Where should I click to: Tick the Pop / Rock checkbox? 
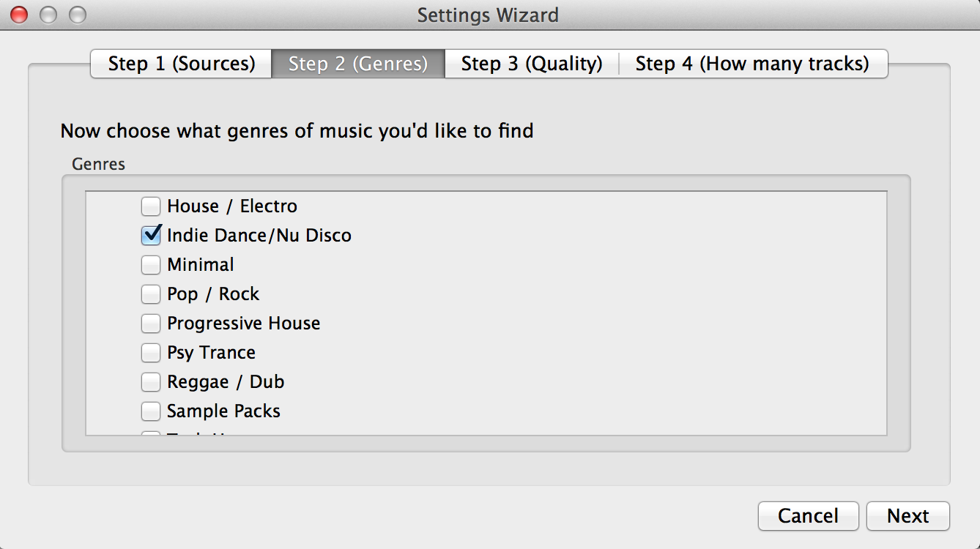(151, 294)
